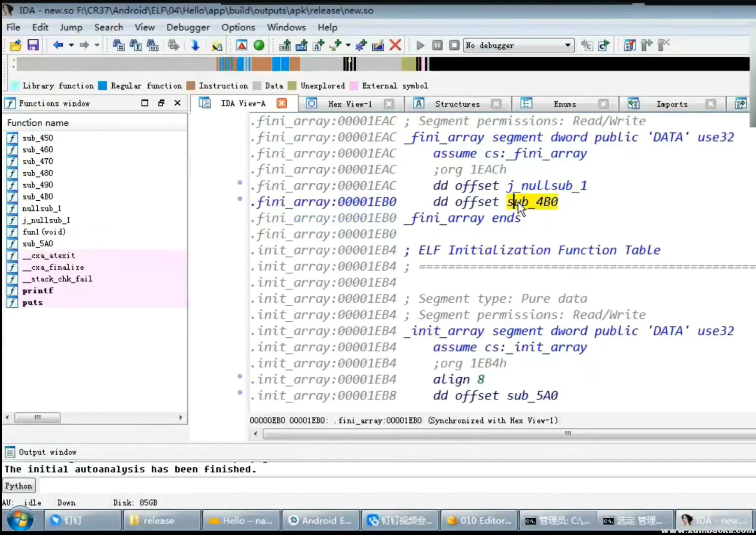Image resolution: width=756 pixels, height=535 pixels.
Task: Open the Debugger menu
Action: pyautogui.click(x=188, y=27)
